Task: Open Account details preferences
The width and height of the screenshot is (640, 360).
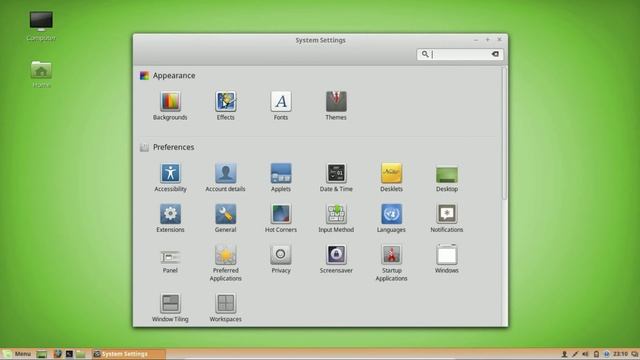Action: [x=225, y=178]
